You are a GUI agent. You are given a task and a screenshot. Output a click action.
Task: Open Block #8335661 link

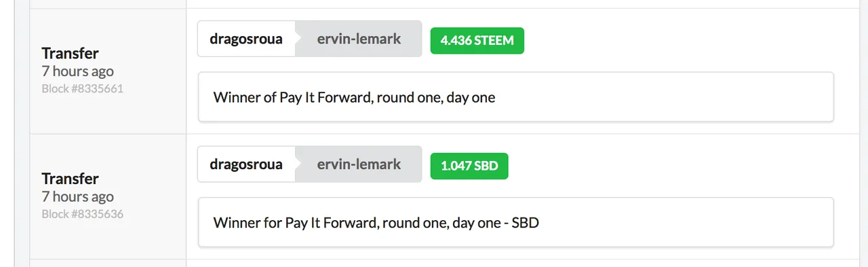click(x=82, y=88)
